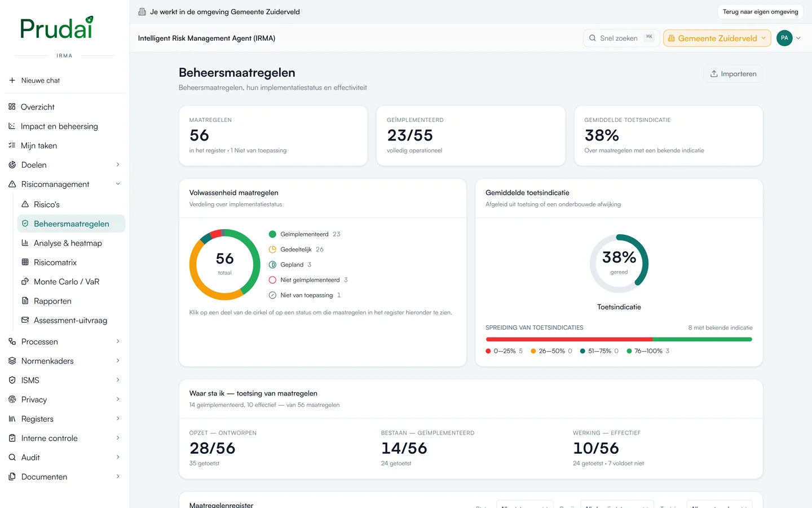
Task: Open the PA user account menu
Action: 788,38
